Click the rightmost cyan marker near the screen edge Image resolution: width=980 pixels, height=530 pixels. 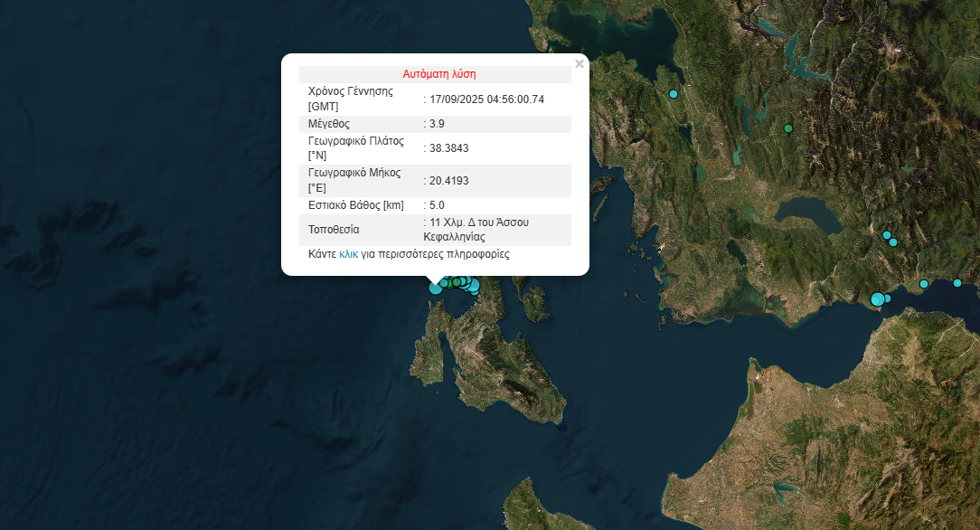coord(957,283)
